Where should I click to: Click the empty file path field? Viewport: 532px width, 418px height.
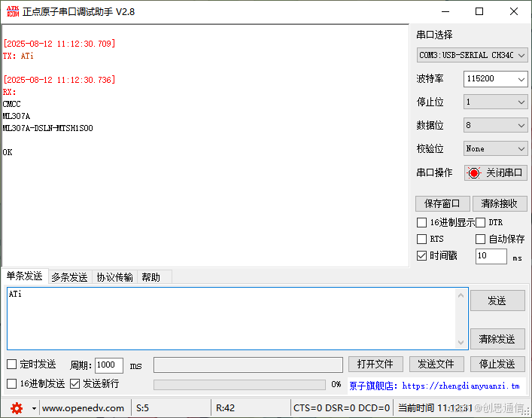(248, 365)
